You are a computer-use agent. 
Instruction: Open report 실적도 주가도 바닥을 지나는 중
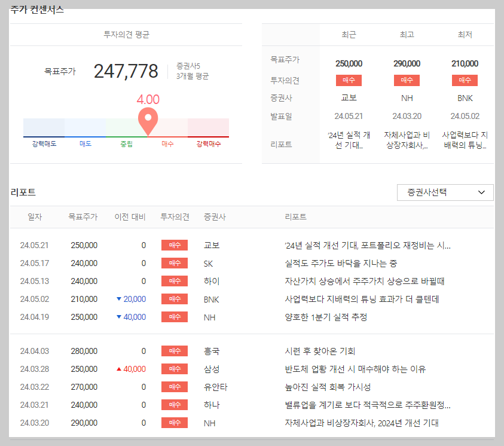341,264
